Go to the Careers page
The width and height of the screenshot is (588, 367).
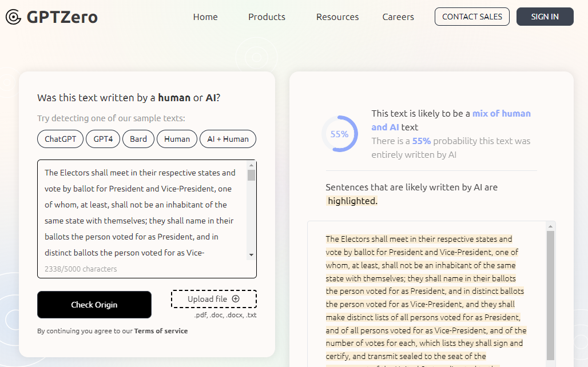click(398, 17)
